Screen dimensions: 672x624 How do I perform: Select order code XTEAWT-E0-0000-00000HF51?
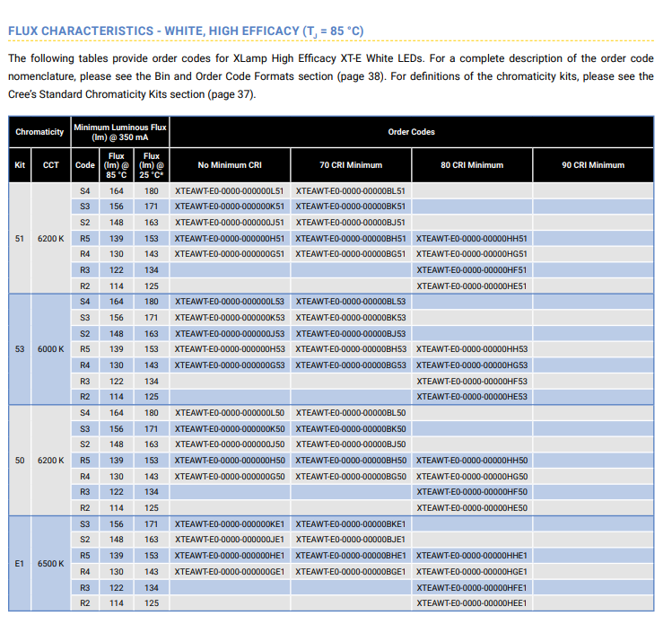471,270
